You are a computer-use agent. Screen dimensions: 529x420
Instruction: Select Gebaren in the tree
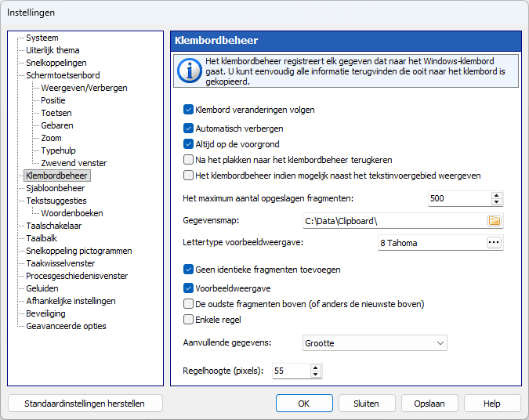coord(57,125)
